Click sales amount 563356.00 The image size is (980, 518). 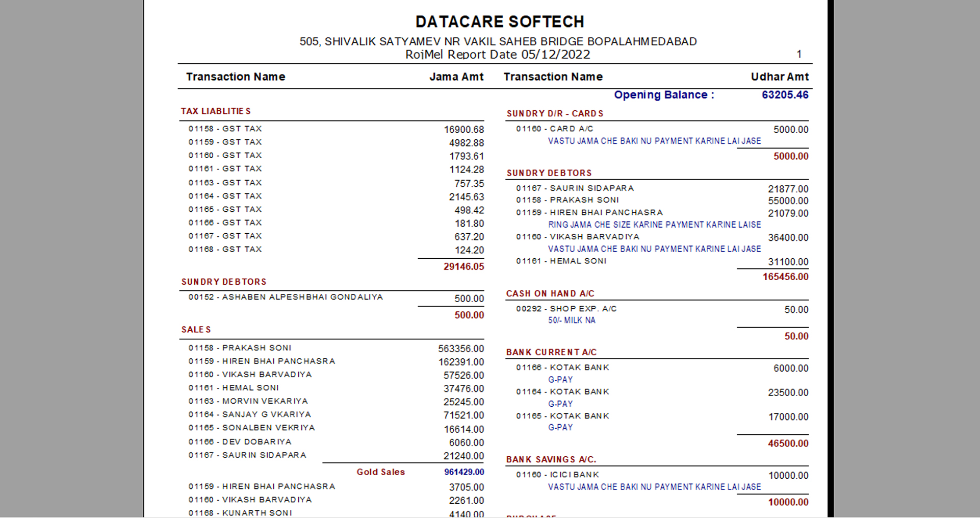point(461,349)
